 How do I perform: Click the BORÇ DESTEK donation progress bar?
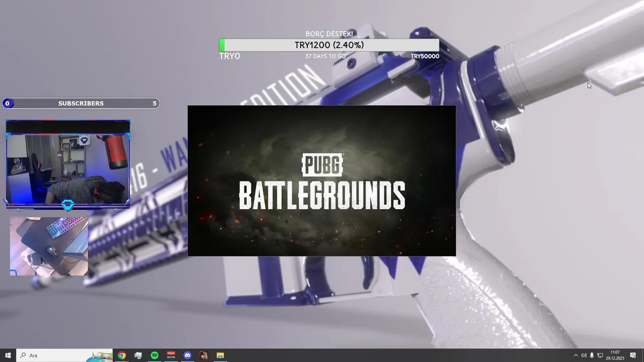[x=329, y=45]
